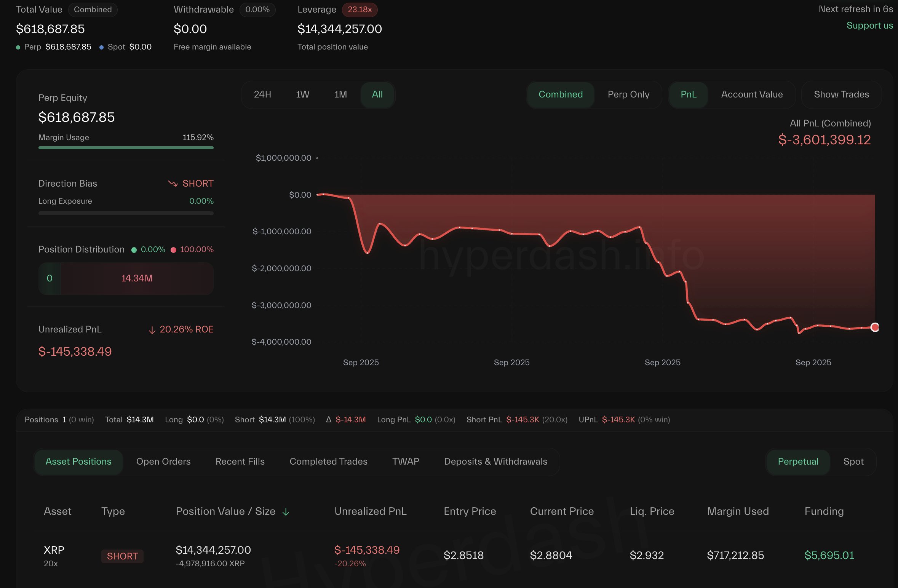Image resolution: width=898 pixels, height=588 pixels.
Task: Select the 24H time range
Action: [262, 94]
